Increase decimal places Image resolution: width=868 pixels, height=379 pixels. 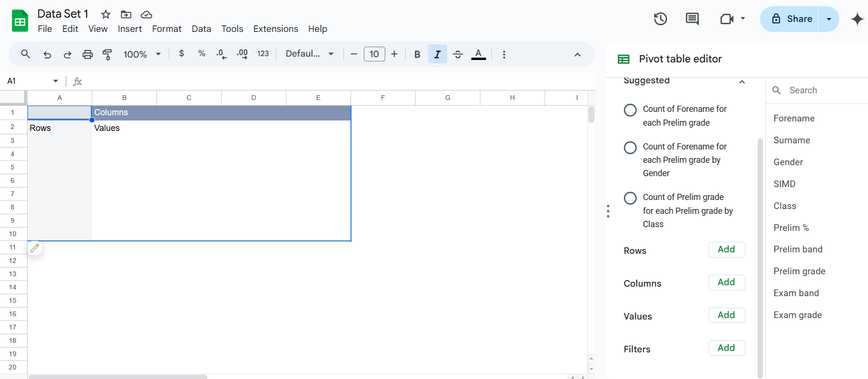(242, 54)
